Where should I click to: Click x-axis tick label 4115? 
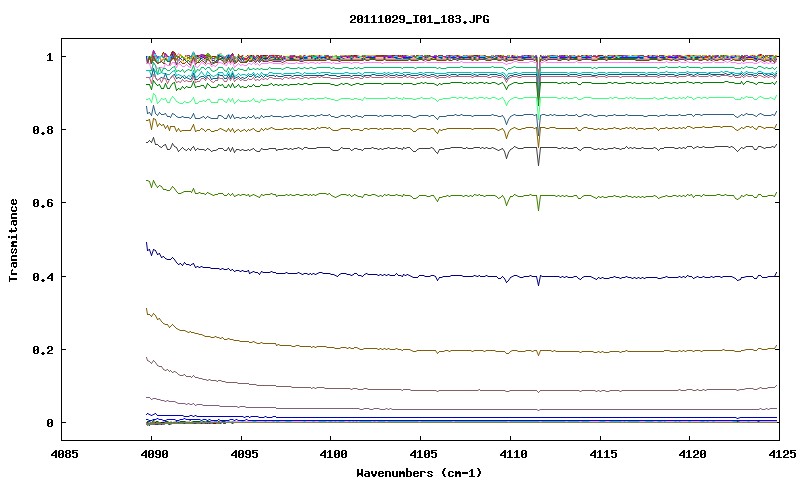(603, 454)
